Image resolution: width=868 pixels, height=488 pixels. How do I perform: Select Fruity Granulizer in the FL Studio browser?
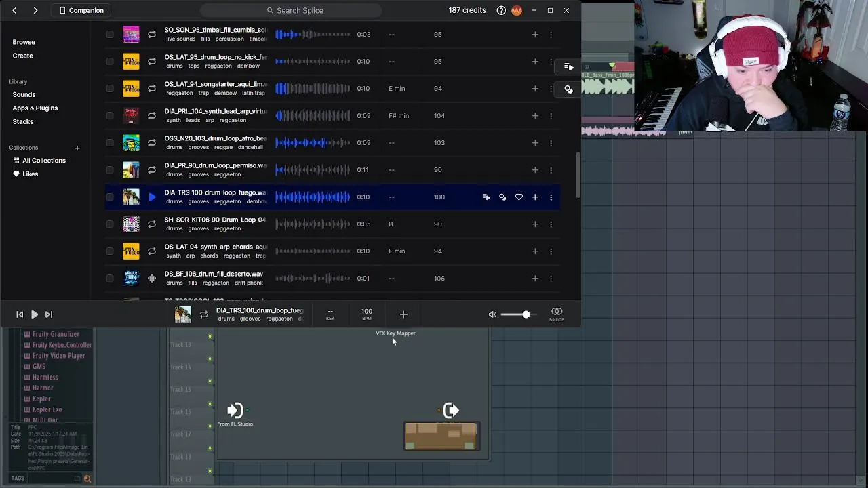coord(56,334)
